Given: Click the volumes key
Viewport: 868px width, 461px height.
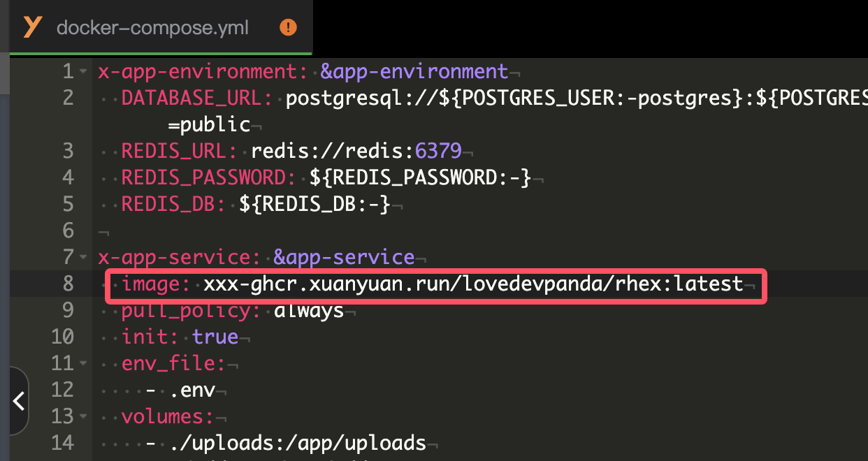Looking at the screenshot, I should (168, 417).
